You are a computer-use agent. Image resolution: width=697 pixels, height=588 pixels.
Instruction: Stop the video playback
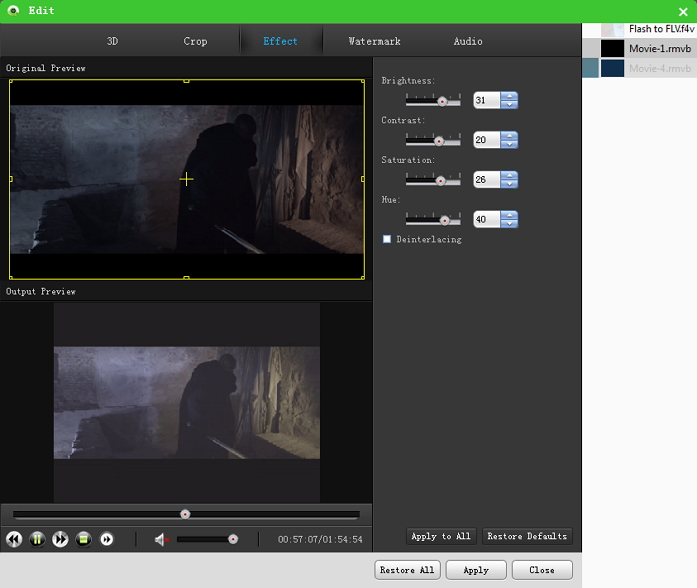(84, 539)
